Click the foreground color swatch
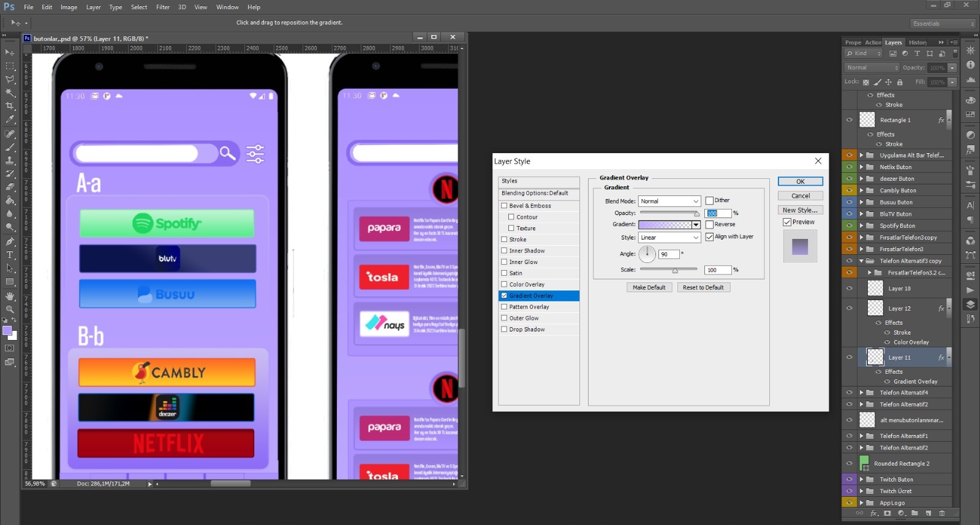The image size is (980, 525). (x=7, y=331)
